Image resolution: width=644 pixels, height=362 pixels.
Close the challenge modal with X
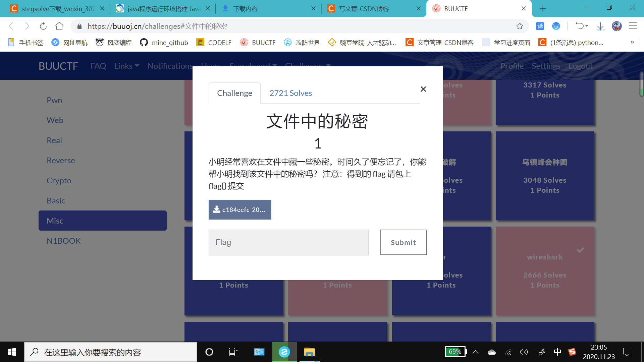tap(423, 89)
